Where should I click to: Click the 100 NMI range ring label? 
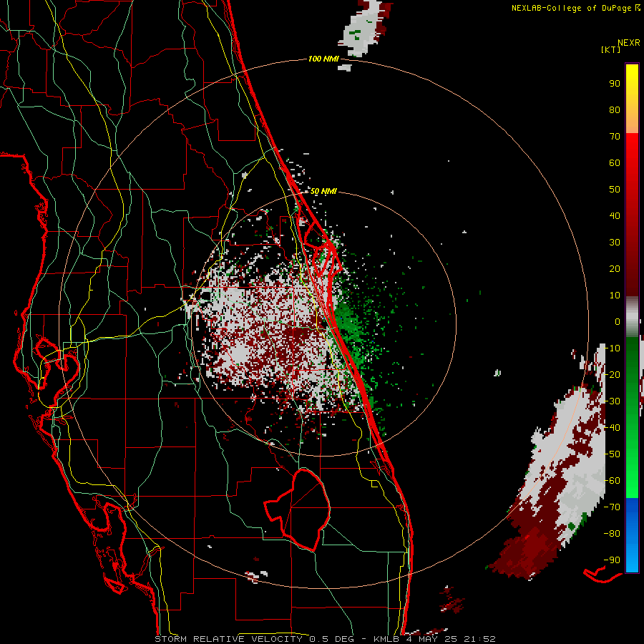323,59
